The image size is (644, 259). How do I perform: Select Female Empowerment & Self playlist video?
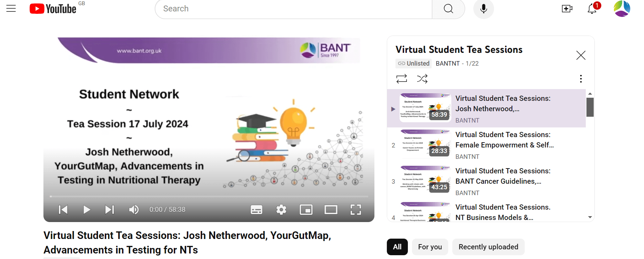pyautogui.click(x=486, y=145)
